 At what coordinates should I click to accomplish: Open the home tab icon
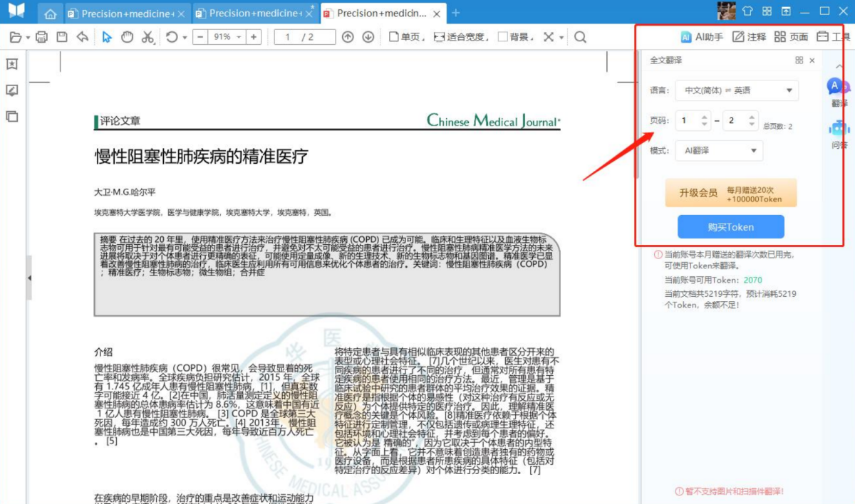tap(50, 14)
